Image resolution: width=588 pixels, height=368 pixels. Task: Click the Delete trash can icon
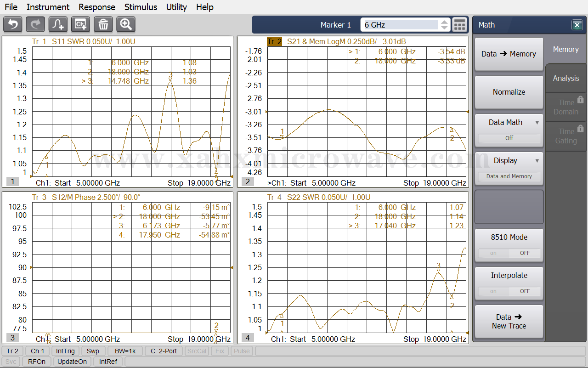tap(103, 24)
